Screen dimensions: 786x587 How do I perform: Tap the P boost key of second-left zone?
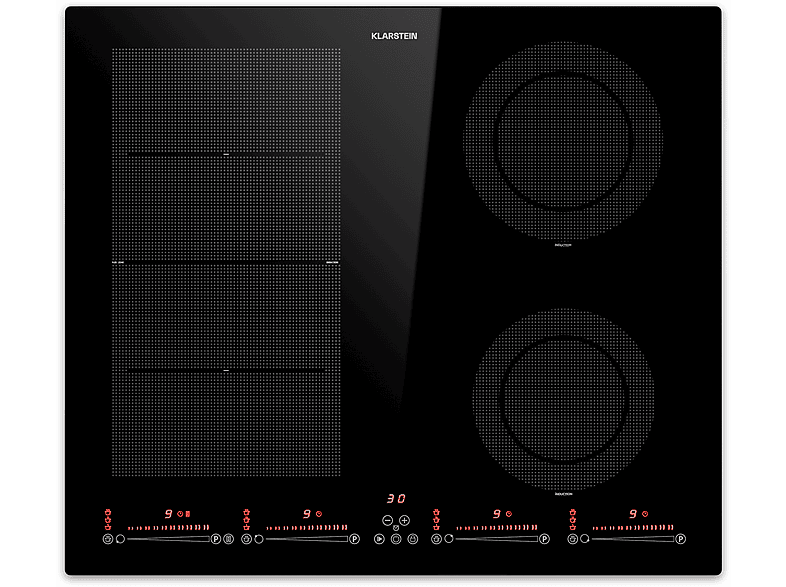(354, 539)
